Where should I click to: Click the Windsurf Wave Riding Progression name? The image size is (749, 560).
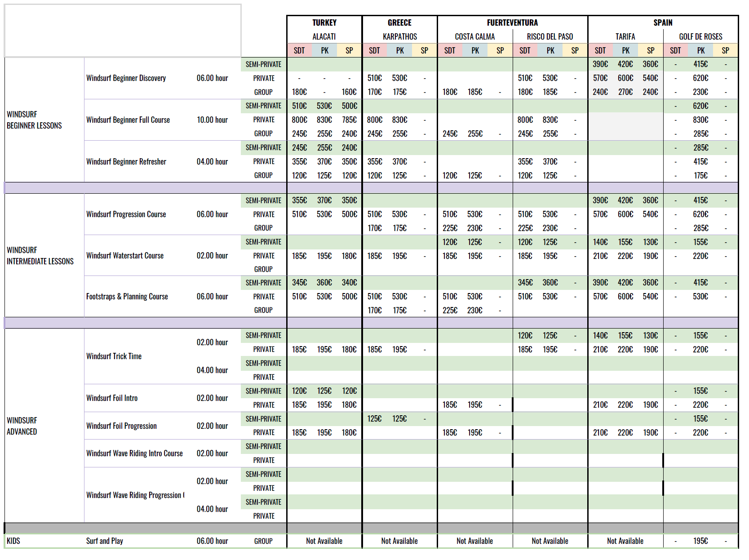click(135, 495)
